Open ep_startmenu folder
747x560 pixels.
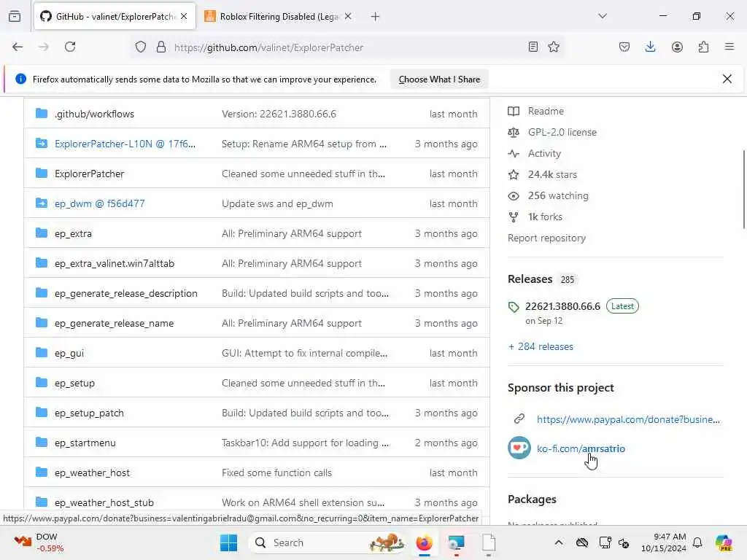85,443
